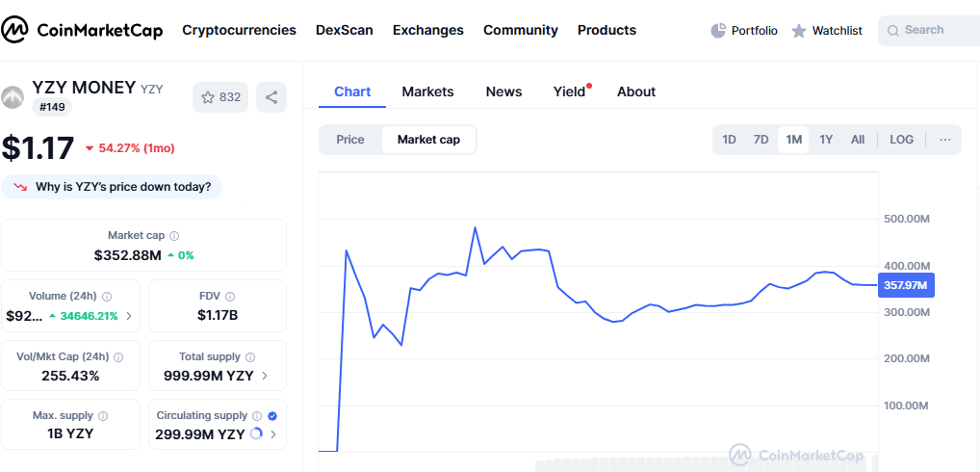Click the circulating supply progress ring
This screenshot has width=980, height=472.
pos(256,433)
